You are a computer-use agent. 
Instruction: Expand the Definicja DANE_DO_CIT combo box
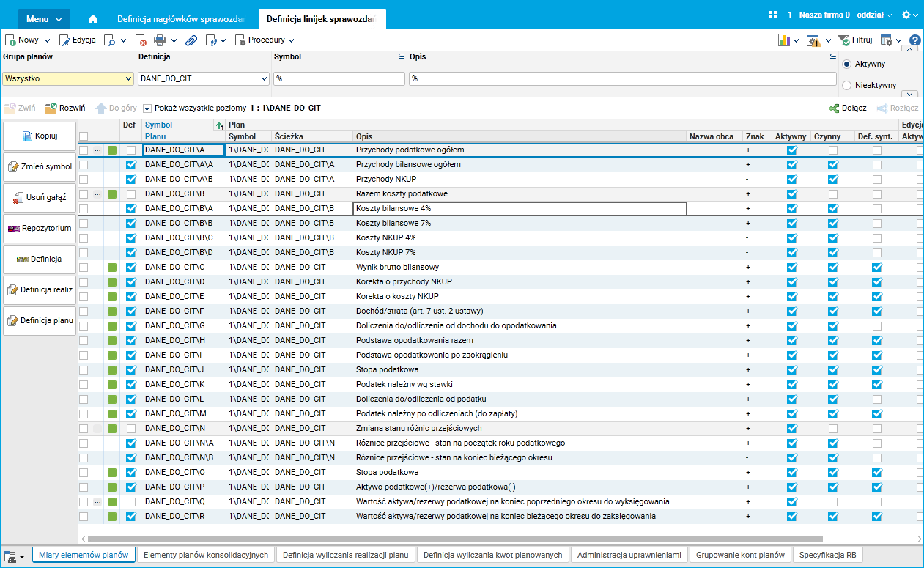264,78
